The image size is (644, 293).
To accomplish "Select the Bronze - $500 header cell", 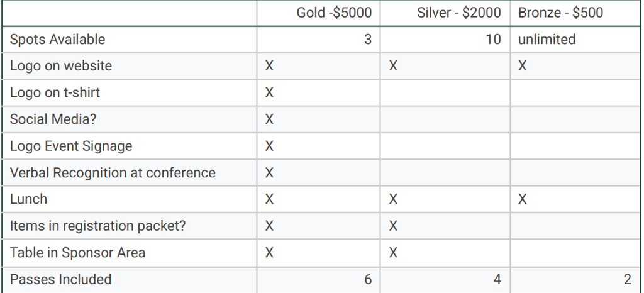I will point(560,13).
